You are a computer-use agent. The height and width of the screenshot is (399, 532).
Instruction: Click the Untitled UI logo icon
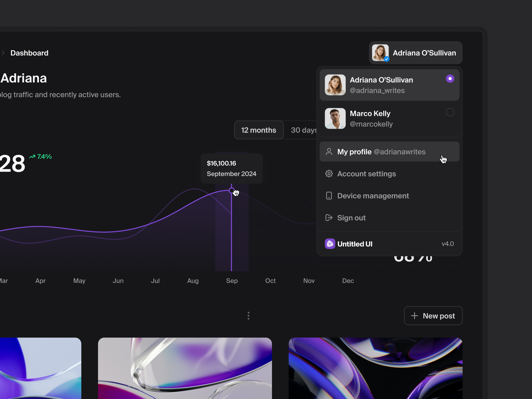point(330,244)
